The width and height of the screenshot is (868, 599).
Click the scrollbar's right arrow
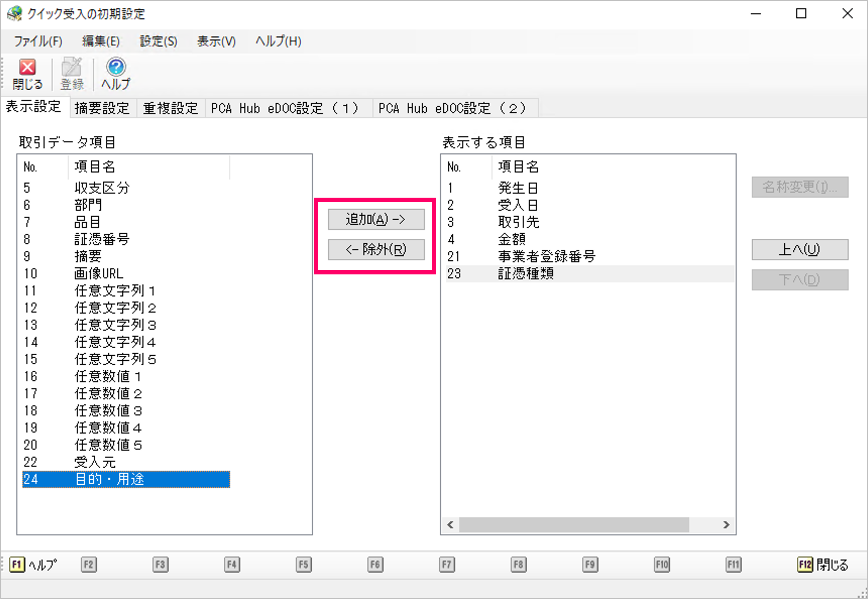[726, 525]
